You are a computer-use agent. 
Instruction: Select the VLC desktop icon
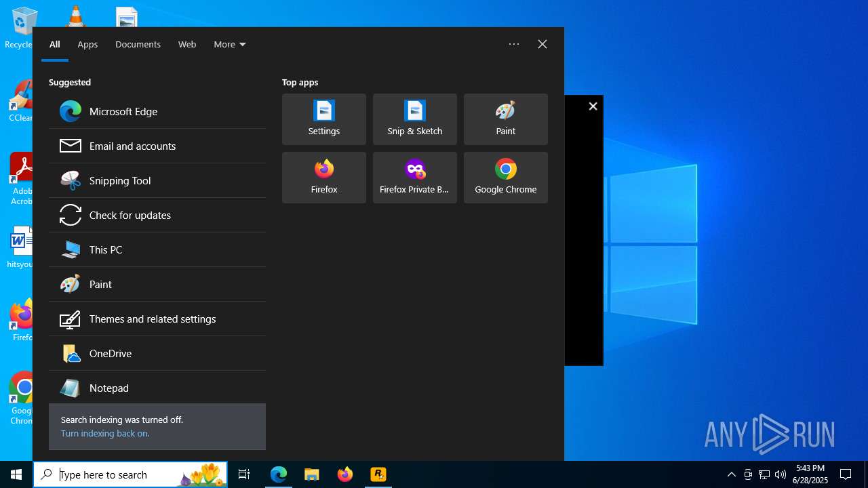coord(75,16)
